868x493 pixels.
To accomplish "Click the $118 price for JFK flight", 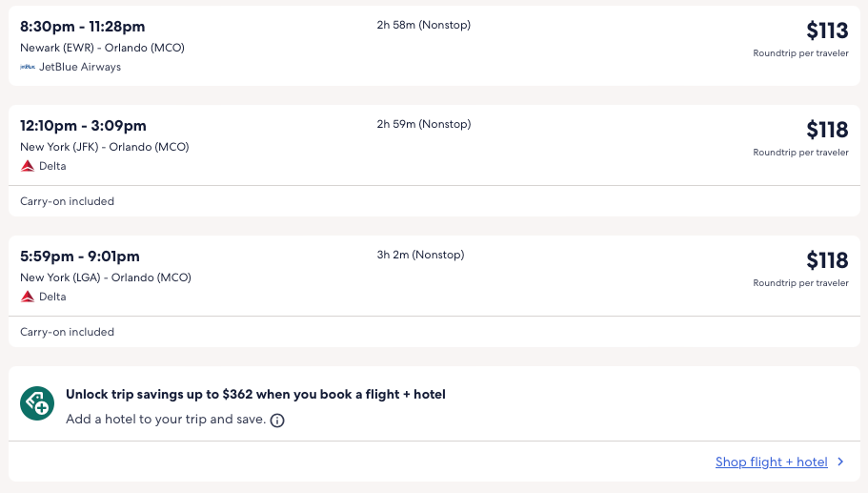I will click(826, 130).
